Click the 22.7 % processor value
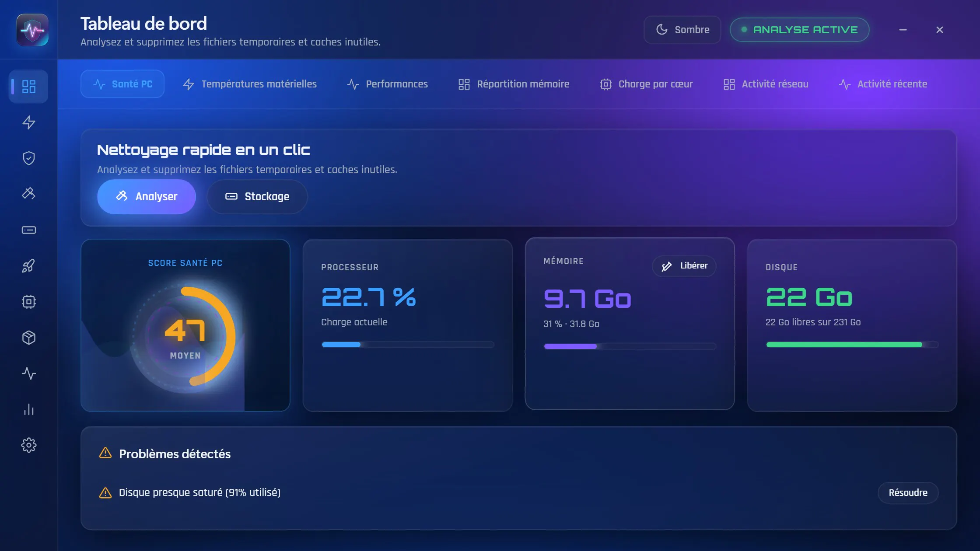Screen dimensions: 980x551 click(368, 297)
